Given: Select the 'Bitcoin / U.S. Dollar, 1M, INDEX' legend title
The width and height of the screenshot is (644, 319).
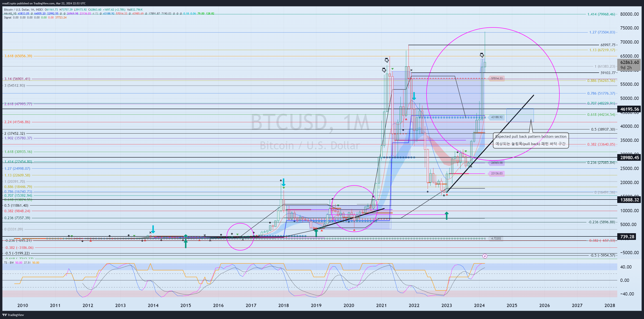Looking at the screenshot, I should (24, 9).
